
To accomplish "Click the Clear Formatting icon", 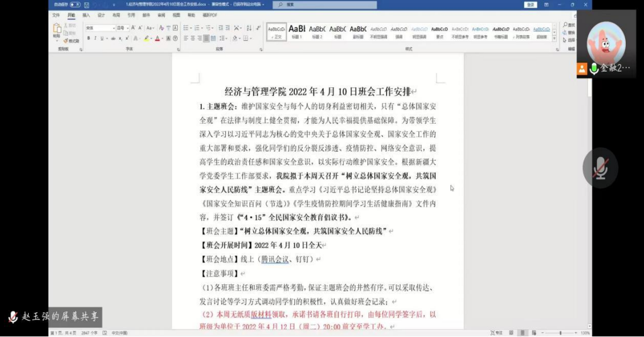I will click(161, 28).
